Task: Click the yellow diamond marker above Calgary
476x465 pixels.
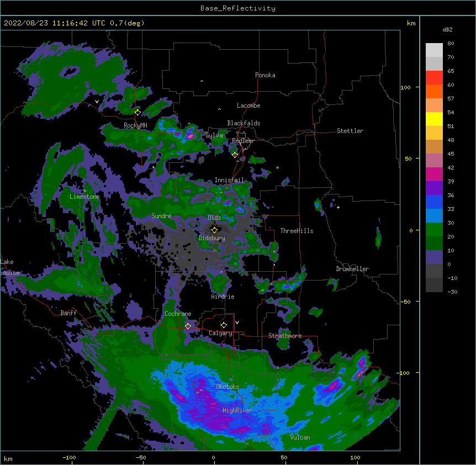Action: [224, 325]
